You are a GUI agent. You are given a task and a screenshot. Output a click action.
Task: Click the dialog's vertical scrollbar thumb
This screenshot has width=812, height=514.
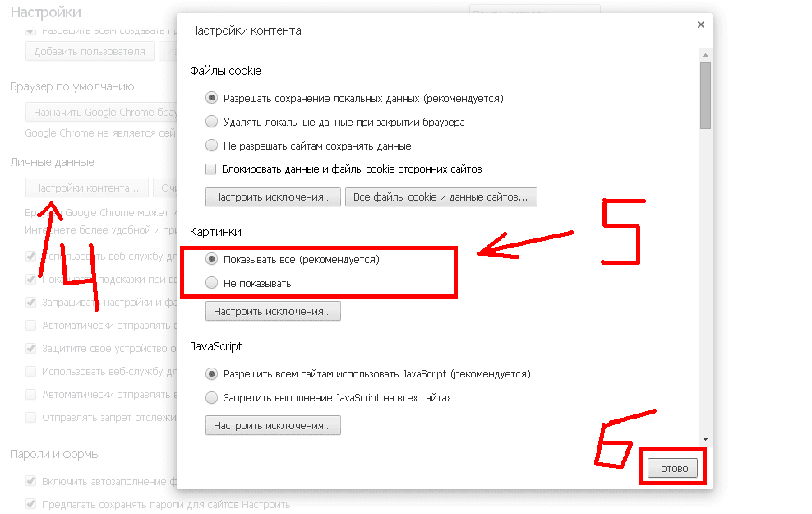[x=705, y=95]
